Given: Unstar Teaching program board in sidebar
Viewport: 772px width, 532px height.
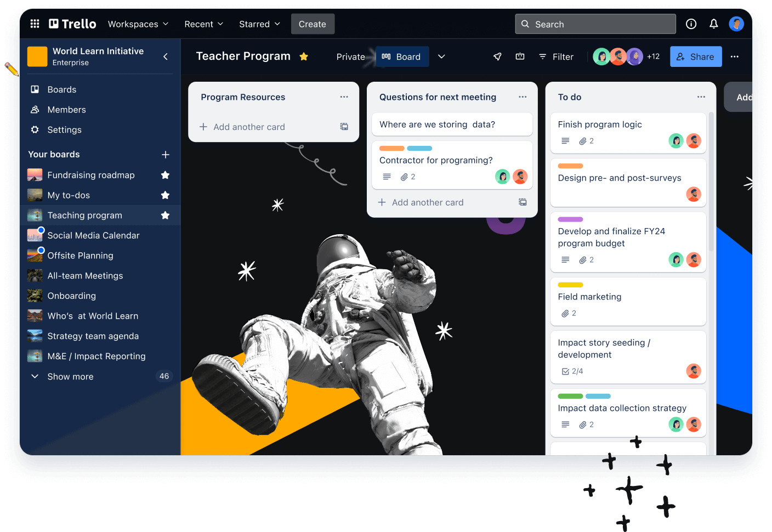Looking at the screenshot, I should pos(165,216).
